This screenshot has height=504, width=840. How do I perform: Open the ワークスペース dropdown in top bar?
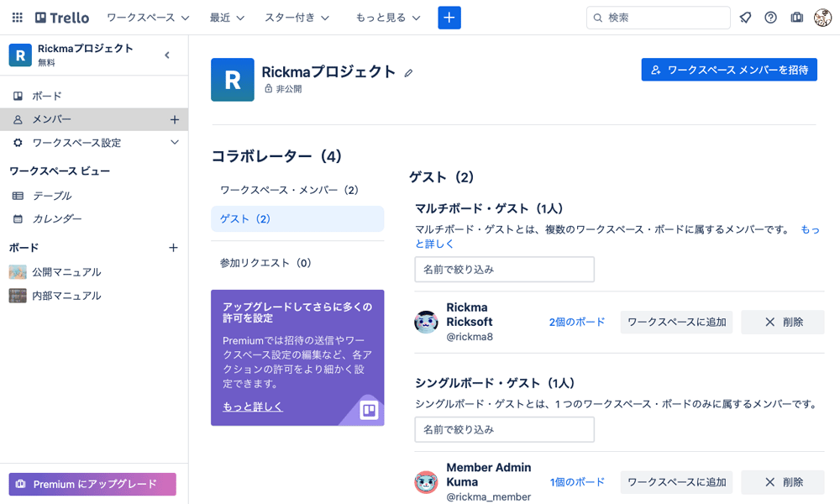click(148, 18)
